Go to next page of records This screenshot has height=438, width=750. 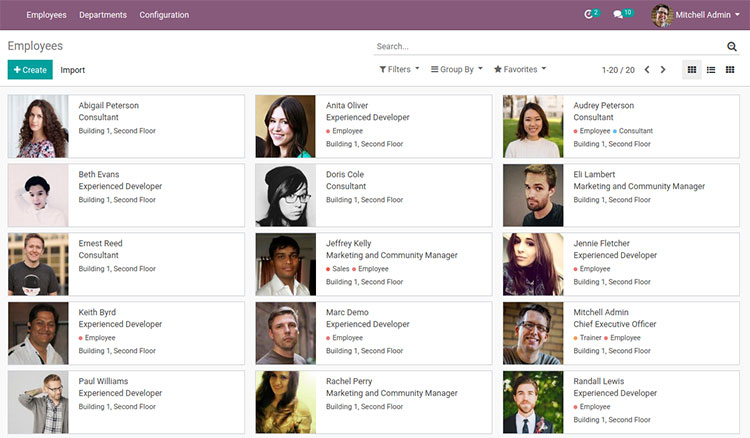click(663, 70)
